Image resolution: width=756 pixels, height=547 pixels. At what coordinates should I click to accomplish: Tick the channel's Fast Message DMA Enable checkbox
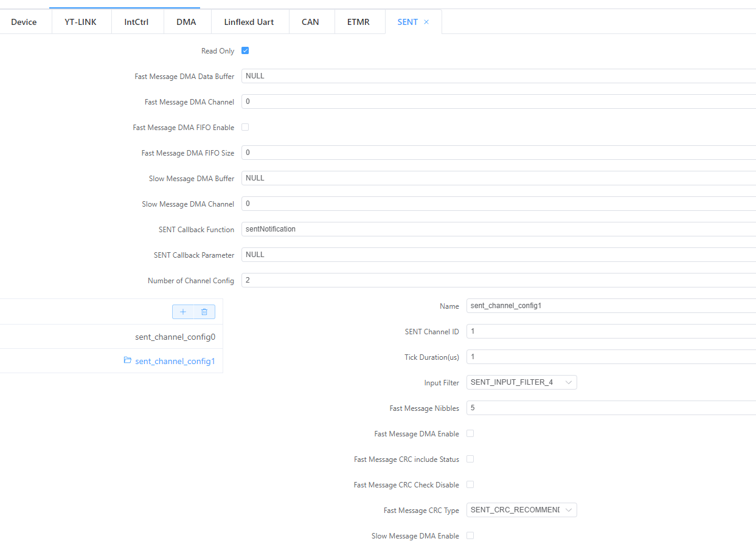click(x=470, y=433)
